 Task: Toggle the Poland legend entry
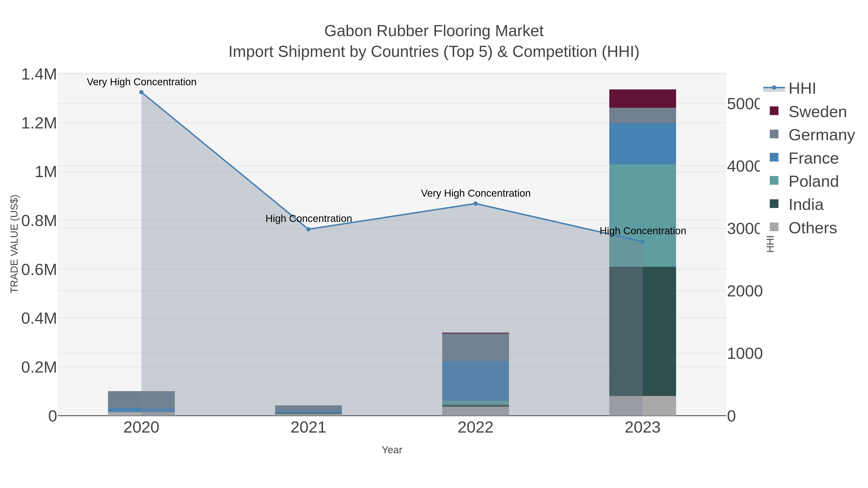(x=804, y=181)
